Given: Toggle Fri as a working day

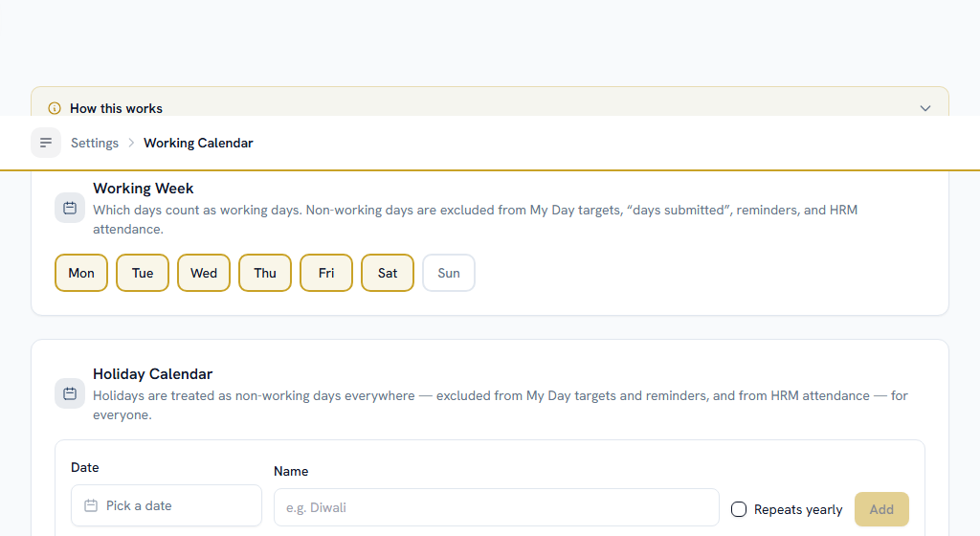Looking at the screenshot, I should click(326, 273).
